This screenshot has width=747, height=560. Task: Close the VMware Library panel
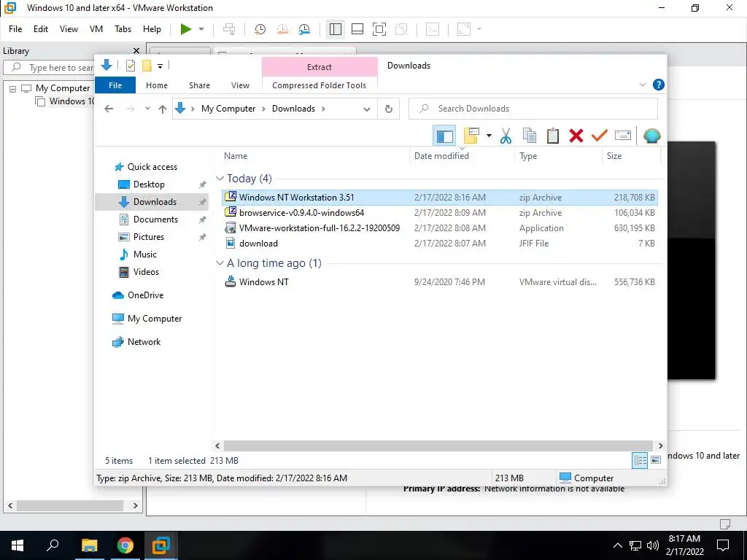click(136, 51)
